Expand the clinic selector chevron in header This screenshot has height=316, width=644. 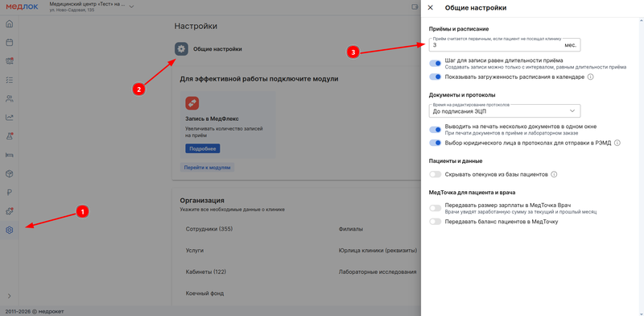click(x=131, y=6)
